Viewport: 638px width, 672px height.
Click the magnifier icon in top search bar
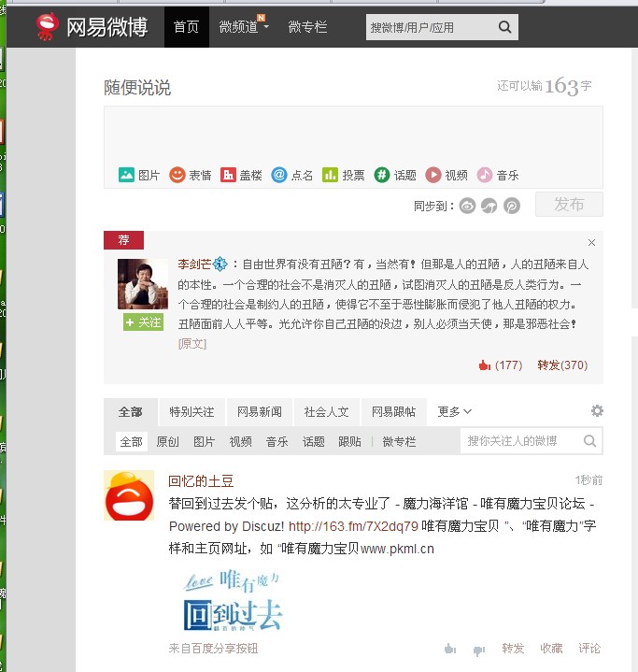(x=504, y=27)
